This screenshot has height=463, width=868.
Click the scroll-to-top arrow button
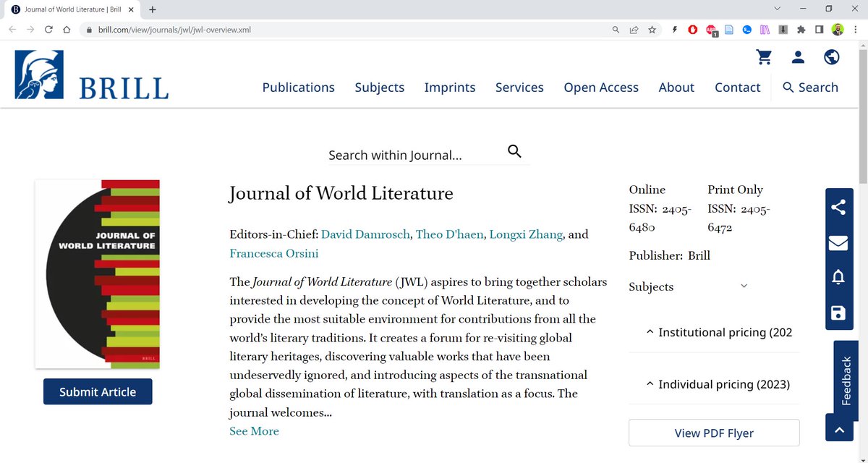pos(839,430)
